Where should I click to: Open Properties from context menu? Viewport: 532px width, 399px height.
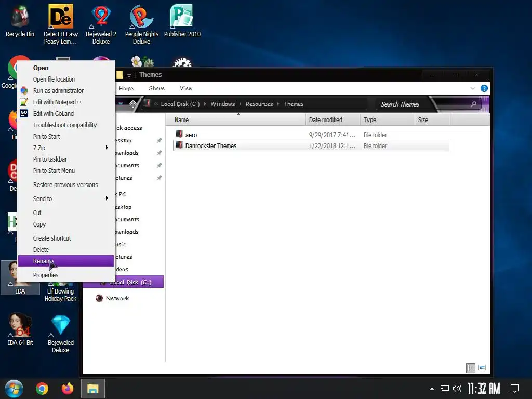(x=66, y=275)
